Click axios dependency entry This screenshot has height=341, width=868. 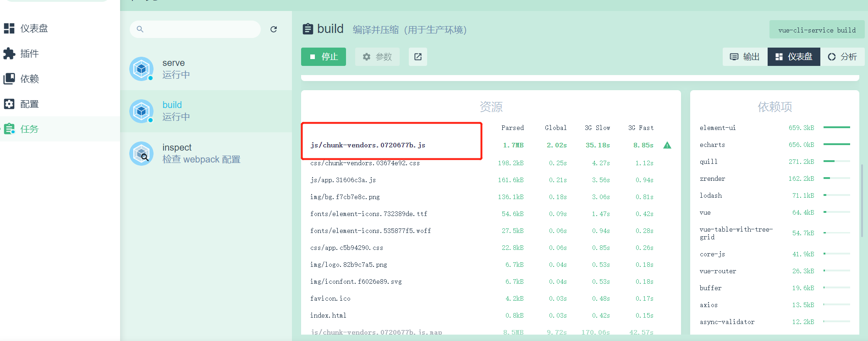pyautogui.click(x=775, y=305)
